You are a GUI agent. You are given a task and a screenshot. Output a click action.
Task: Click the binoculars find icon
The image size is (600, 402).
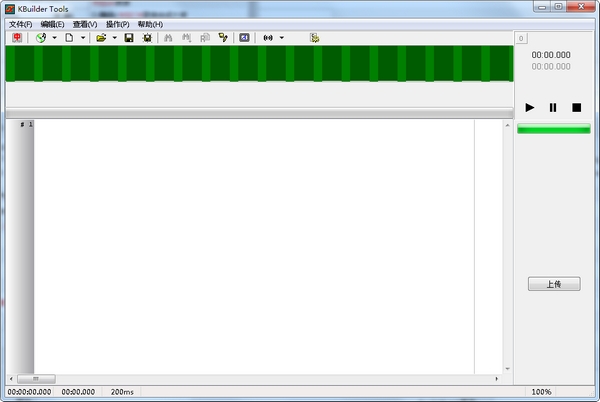(168, 37)
